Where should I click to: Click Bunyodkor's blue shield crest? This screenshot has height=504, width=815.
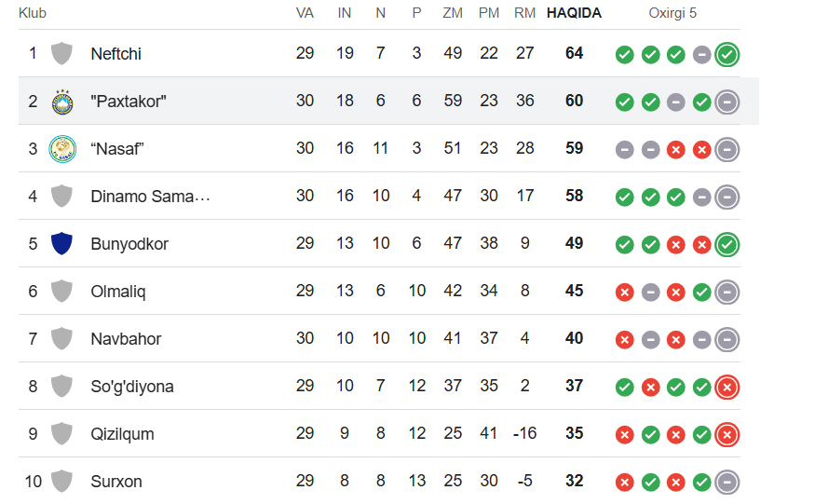[61, 243]
